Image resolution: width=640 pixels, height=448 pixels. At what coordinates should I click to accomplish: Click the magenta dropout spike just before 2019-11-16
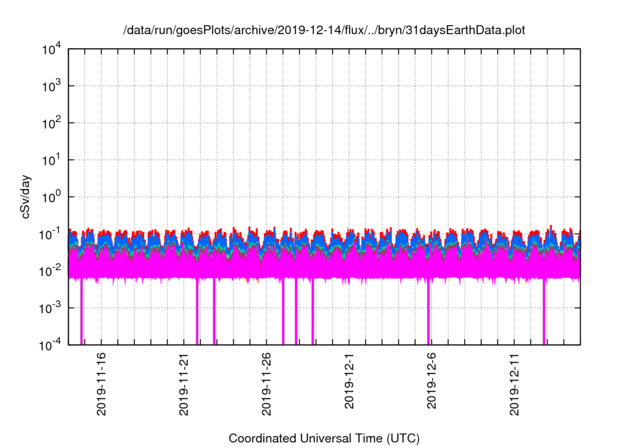[x=82, y=311]
